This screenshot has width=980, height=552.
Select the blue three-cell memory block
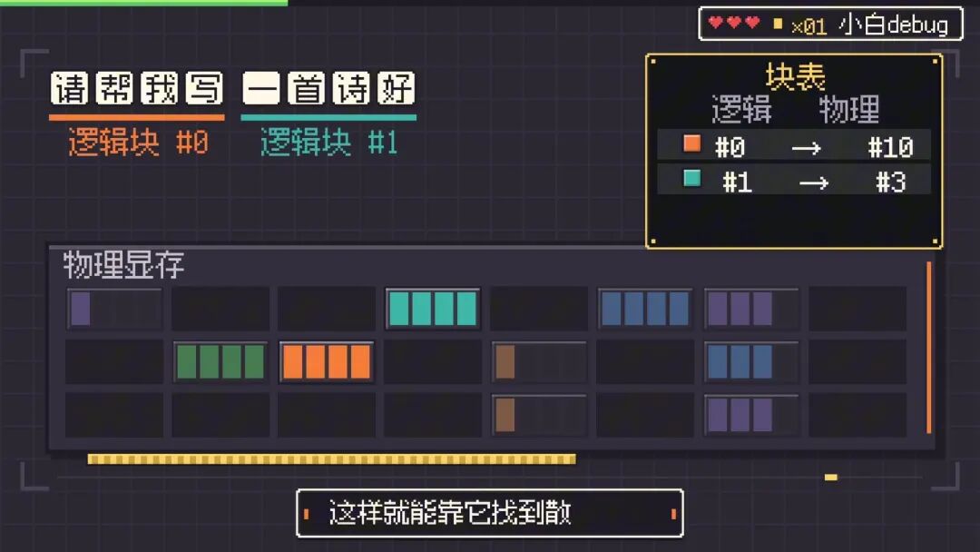(x=751, y=362)
